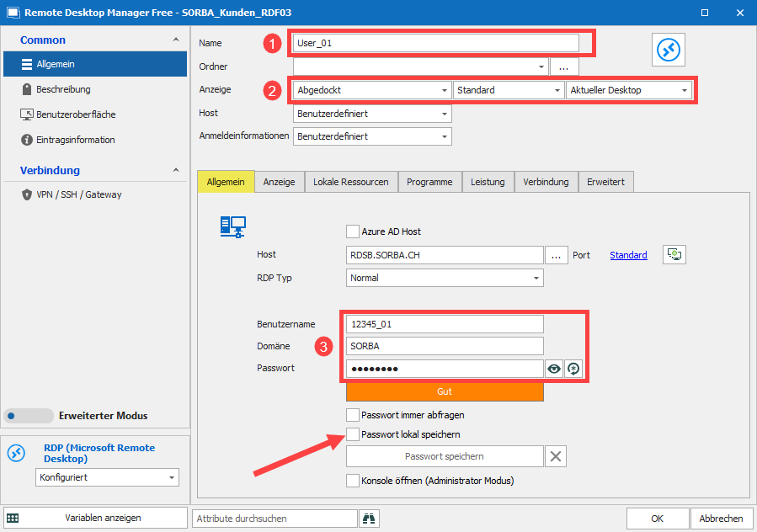Image resolution: width=757 pixels, height=532 pixels.
Task: Expand the Aktueller Desktop dropdown
Action: (x=629, y=90)
